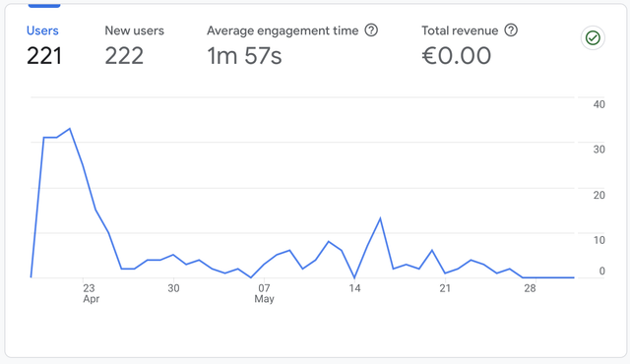Click the 20 y-axis label
630x364 pixels.
[598, 195]
